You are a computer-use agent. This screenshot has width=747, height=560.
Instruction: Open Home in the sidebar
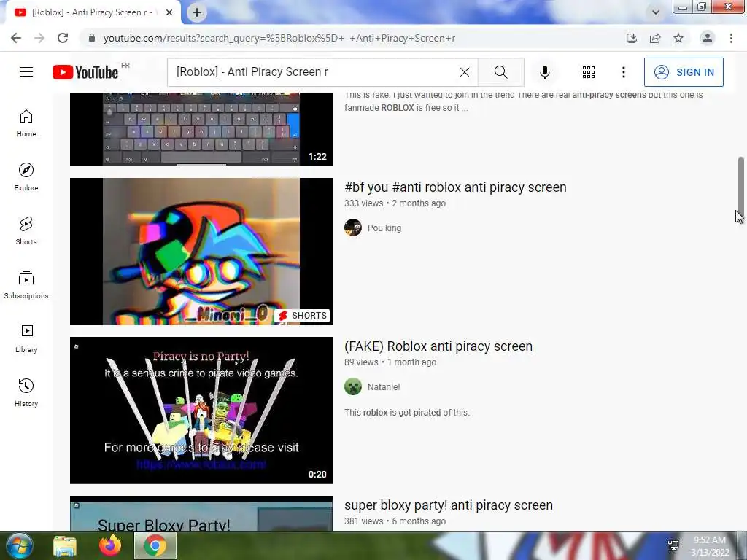point(26,122)
